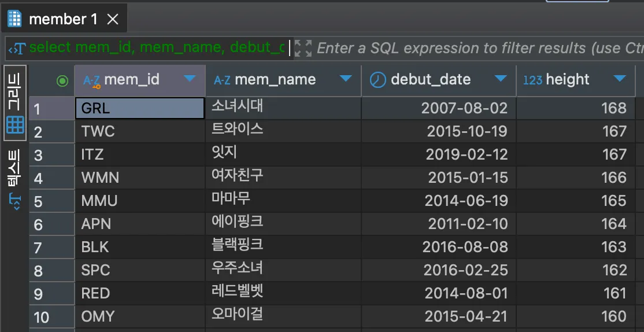Select the 2019-02-12 debut date cell

click(439, 154)
